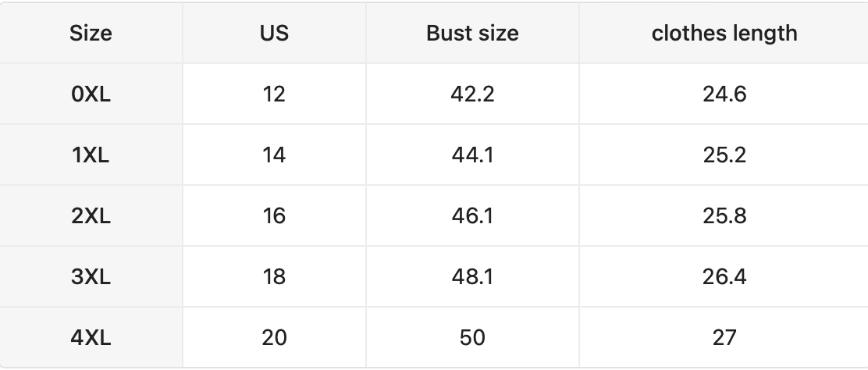Click US size 20 cell

point(274,337)
